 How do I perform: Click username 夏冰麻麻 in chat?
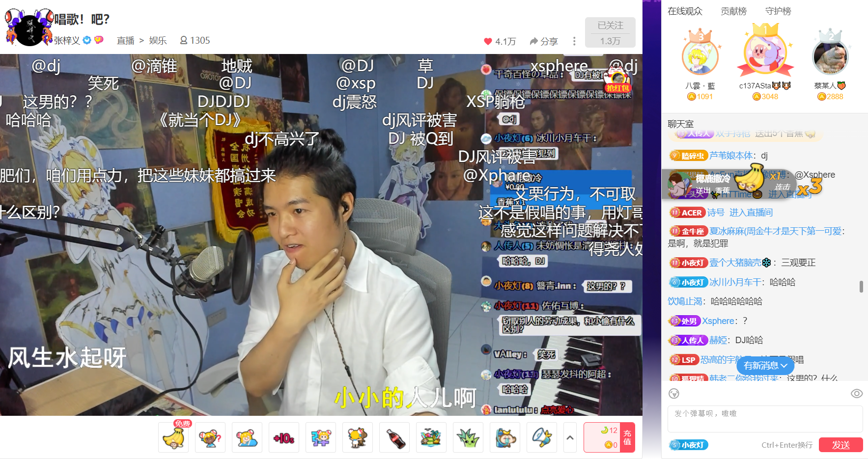775,231
